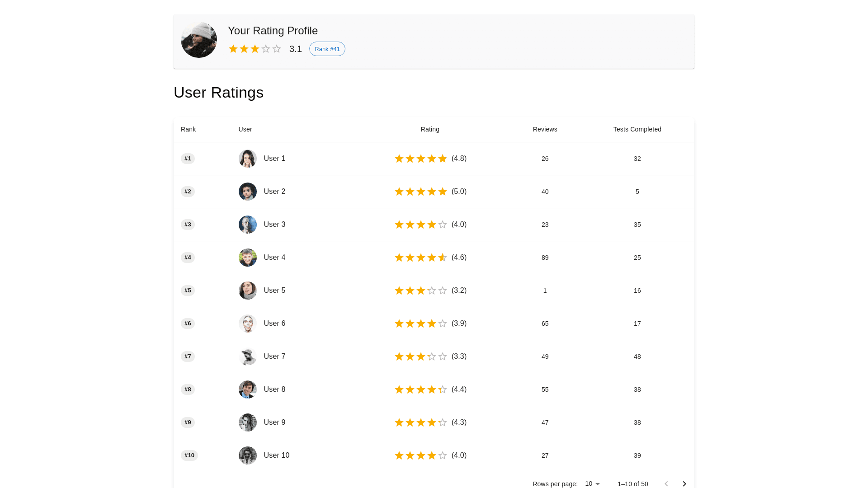Select the User 8 name
Viewport: 868px width, 488px height.
coord(274,389)
